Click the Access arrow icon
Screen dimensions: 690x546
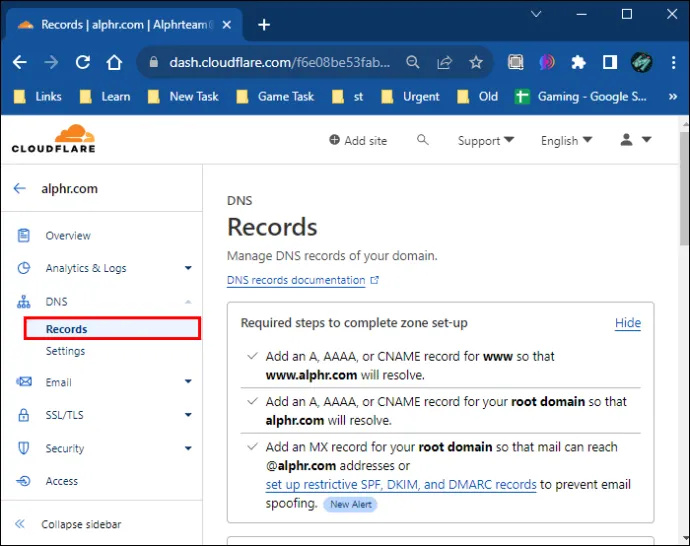[x=23, y=481]
